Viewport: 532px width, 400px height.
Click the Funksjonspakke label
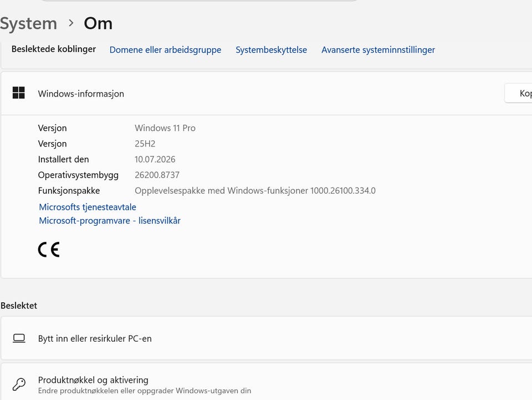(x=69, y=191)
